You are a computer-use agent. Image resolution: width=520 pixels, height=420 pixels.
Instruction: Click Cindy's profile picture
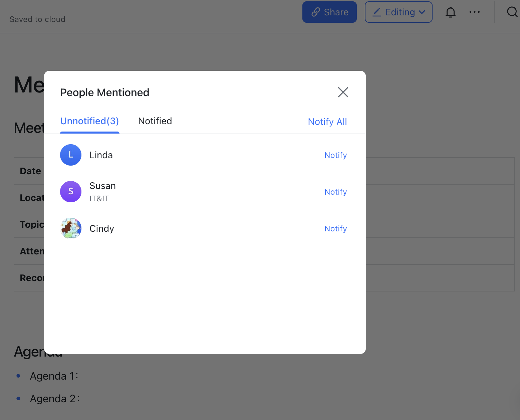[x=71, y=228]
